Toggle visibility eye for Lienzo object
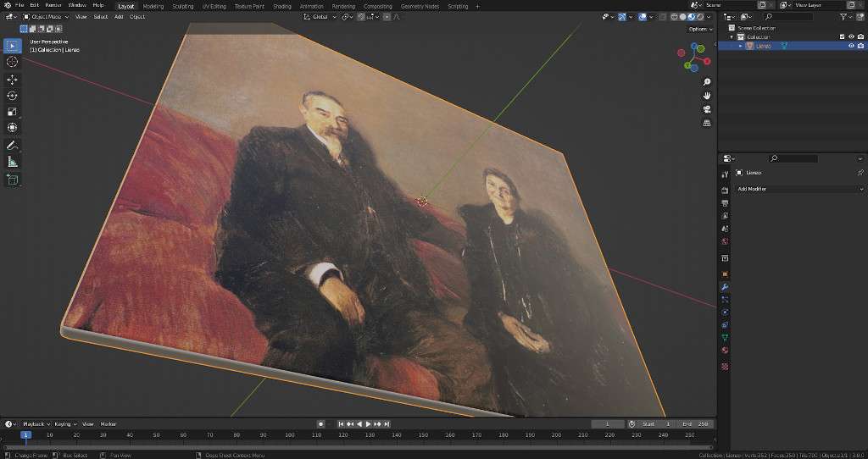Viewport: 868px width, 459px height. pyautogui.click(x=851, y=46)
